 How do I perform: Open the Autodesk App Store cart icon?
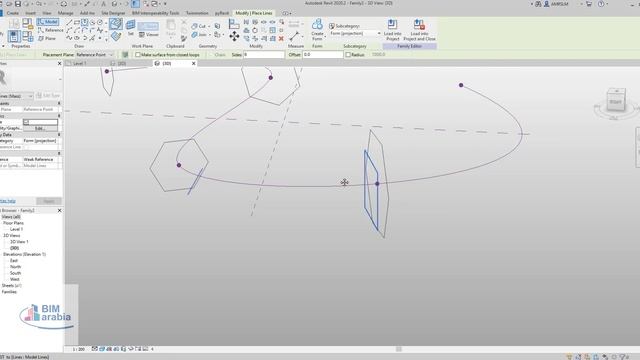pos(589,4)
